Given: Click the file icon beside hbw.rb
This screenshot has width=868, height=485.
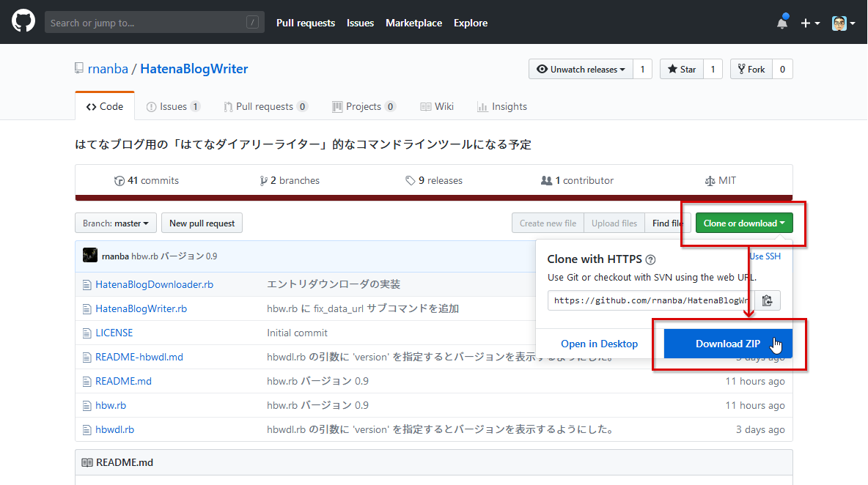Looking at the screenshot, I should coord(87,406).
